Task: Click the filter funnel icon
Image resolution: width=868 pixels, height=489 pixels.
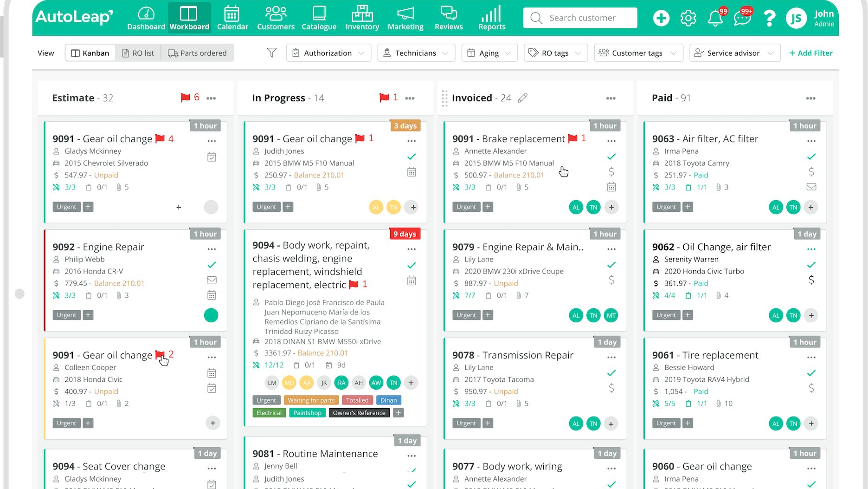Action: click(272, 53)
